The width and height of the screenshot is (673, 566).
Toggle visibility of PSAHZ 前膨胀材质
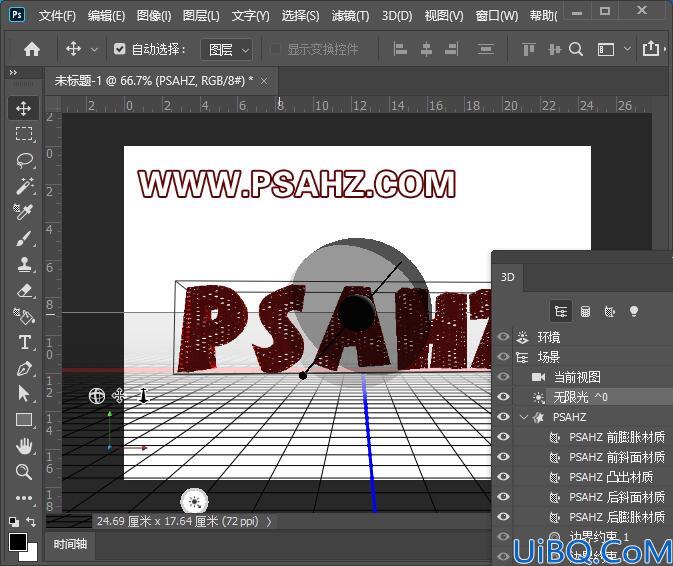pos(503,436)
